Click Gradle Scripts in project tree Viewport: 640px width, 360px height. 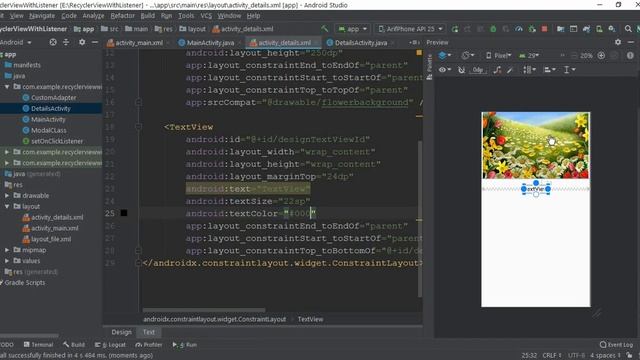point(24,282)
